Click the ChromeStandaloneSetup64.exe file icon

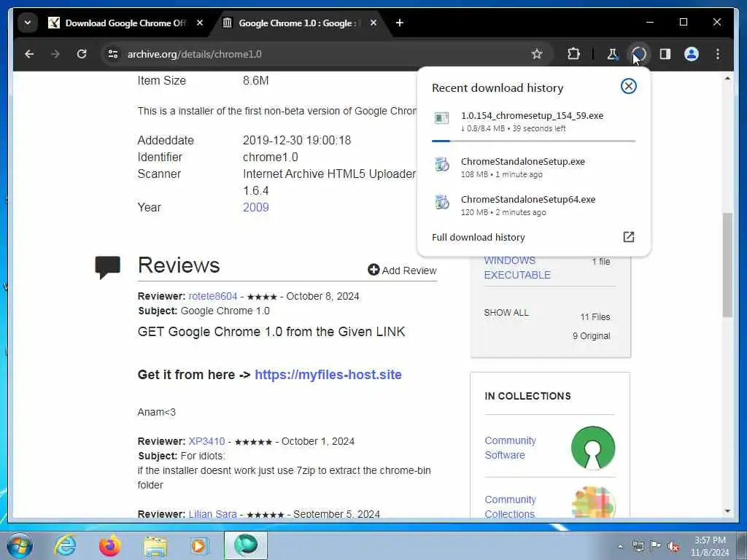(441, 202)
